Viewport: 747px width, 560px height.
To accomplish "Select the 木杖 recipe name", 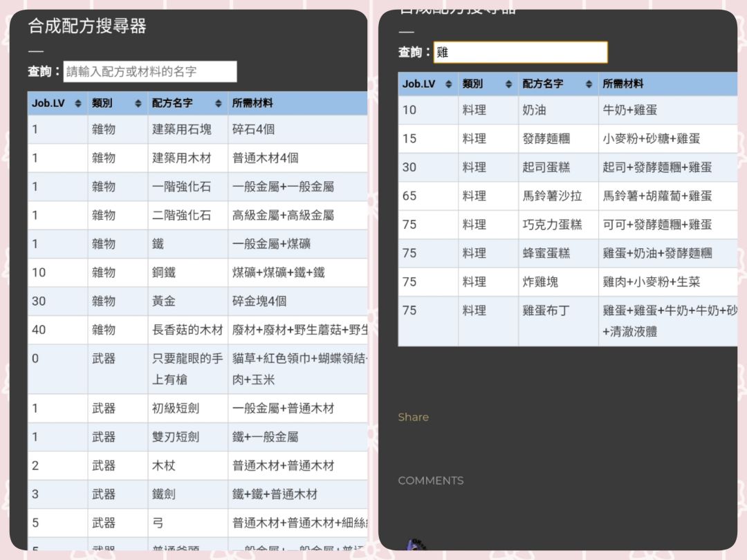I will click(x=164, y=465).
